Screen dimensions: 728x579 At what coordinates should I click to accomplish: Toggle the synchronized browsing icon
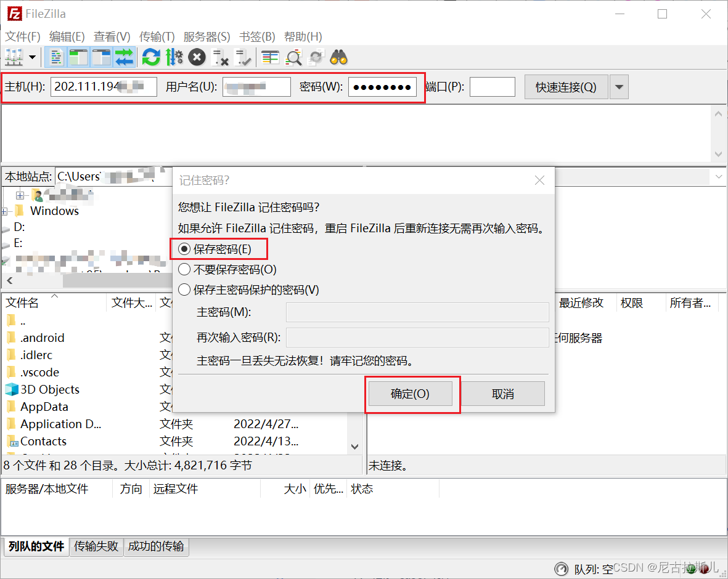point(316,57)
